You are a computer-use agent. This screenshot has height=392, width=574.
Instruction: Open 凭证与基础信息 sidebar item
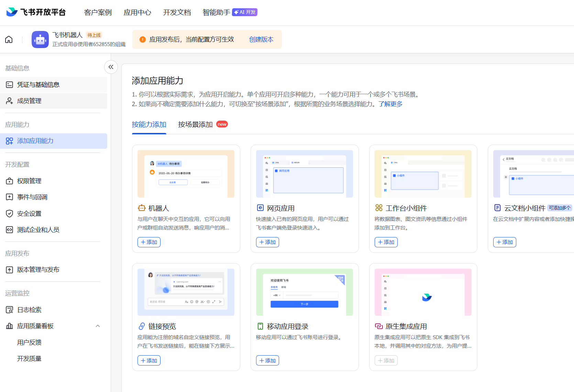click(54, 85)
